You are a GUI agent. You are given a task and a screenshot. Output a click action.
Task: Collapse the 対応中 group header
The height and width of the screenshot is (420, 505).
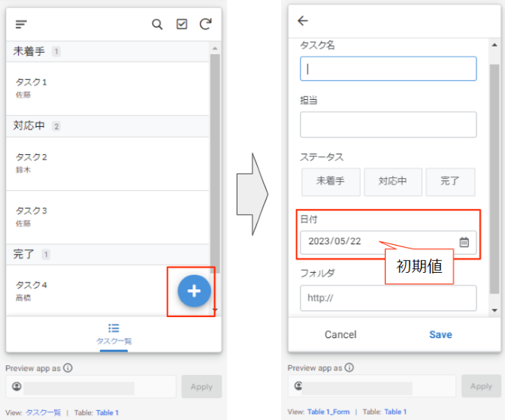coord(107,126)
